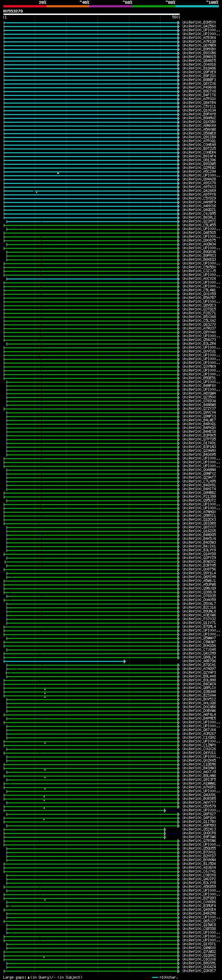Select the UniRef100_Q08T56 label

[x=199, y=569]
